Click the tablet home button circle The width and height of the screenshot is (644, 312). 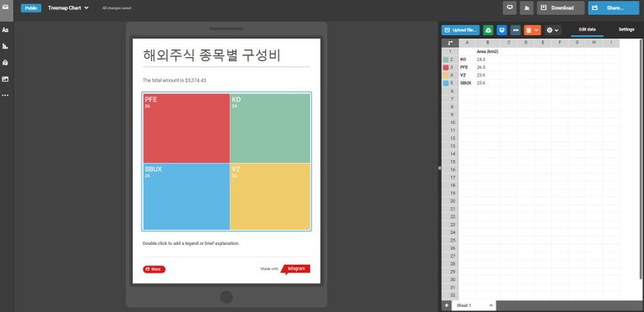tap(226, 297)
